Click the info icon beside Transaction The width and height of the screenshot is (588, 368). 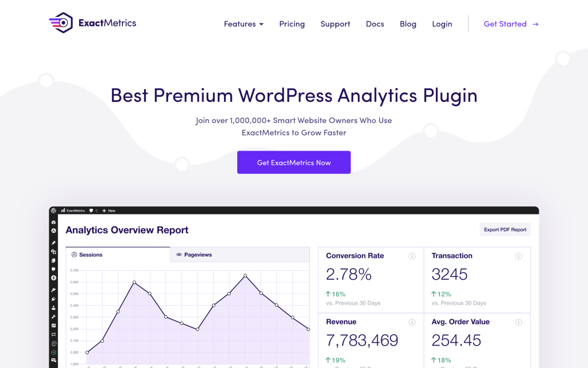tap(519, 256)
